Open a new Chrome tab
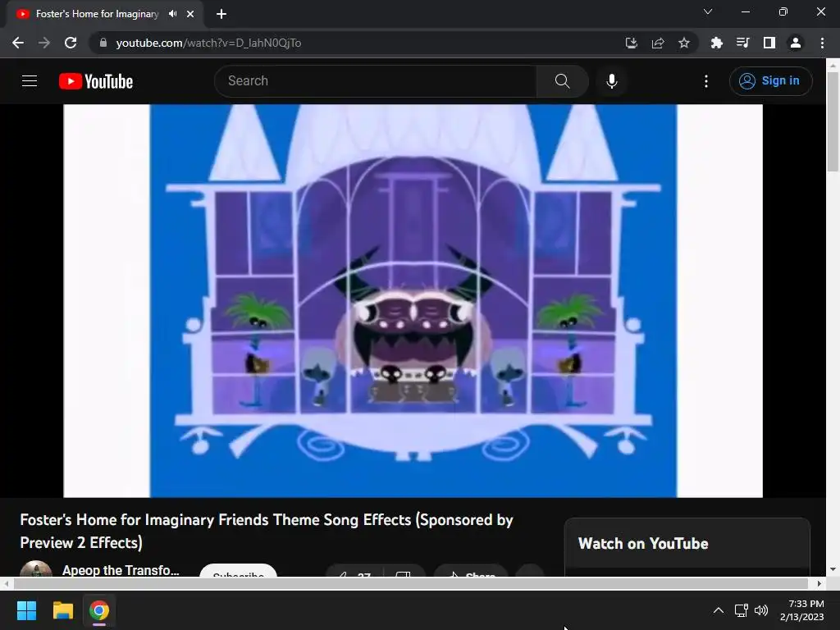 221,14
